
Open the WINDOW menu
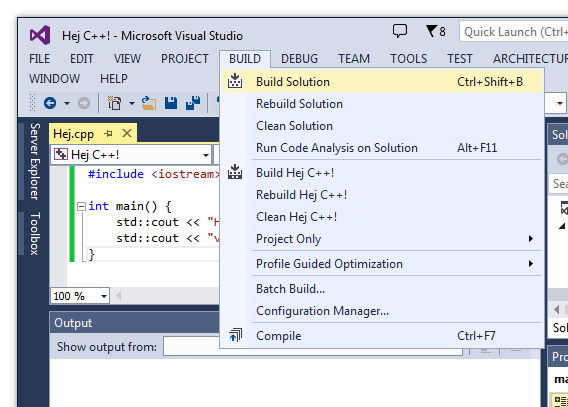click(54, 79)
